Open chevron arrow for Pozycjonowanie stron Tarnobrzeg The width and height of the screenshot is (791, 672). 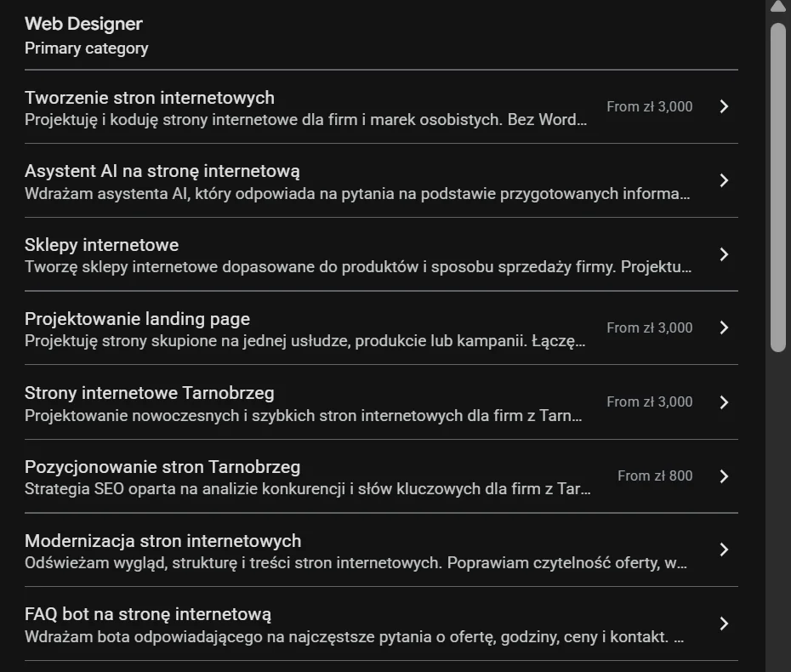(724, 476)
